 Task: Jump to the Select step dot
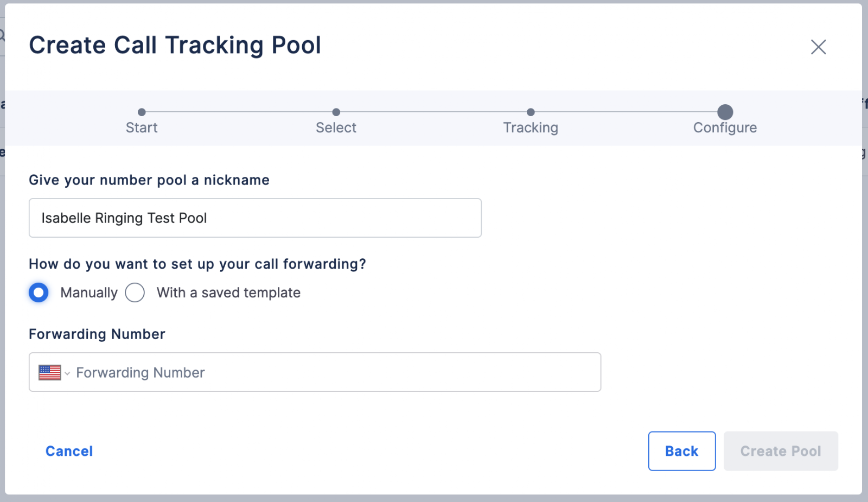(x=336, y=112)
